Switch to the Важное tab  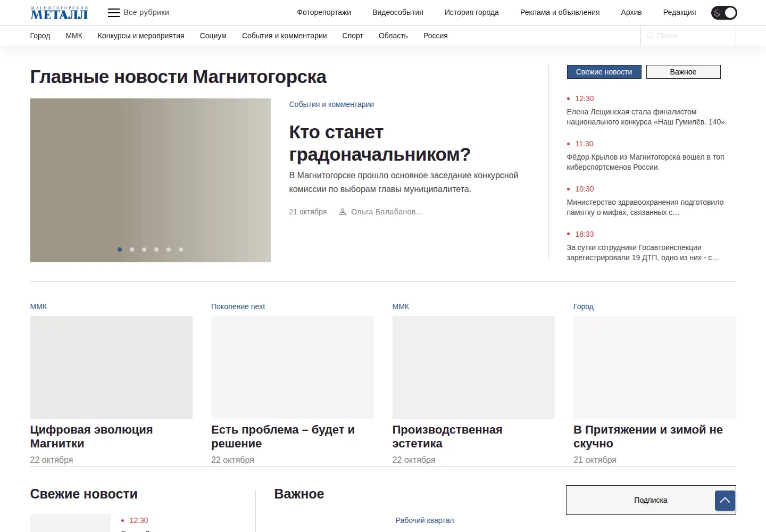point(684,72)
